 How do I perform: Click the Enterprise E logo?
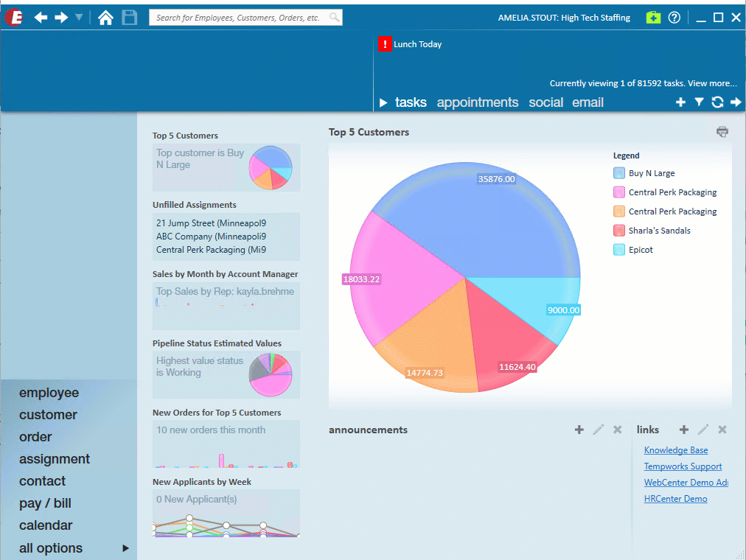click(14, 18)
